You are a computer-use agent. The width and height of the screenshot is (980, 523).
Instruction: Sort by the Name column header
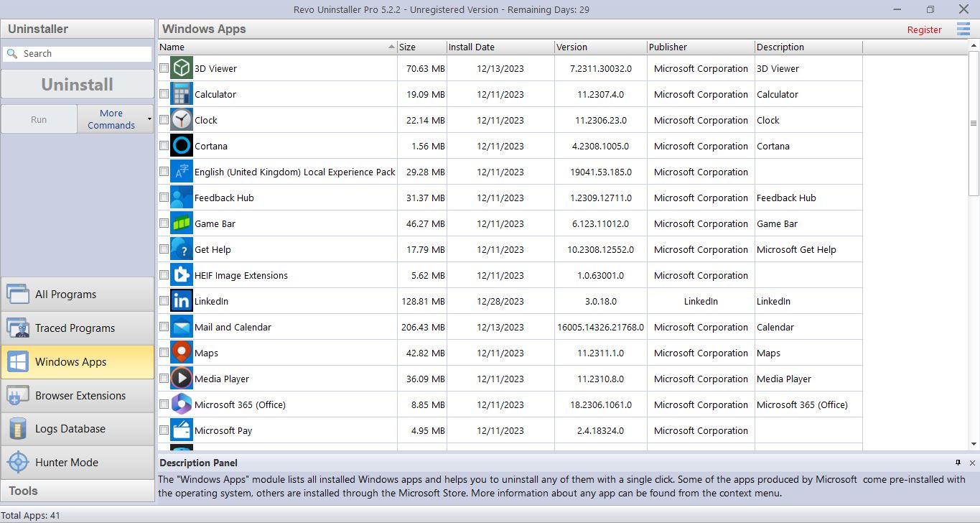pos(277,47)
